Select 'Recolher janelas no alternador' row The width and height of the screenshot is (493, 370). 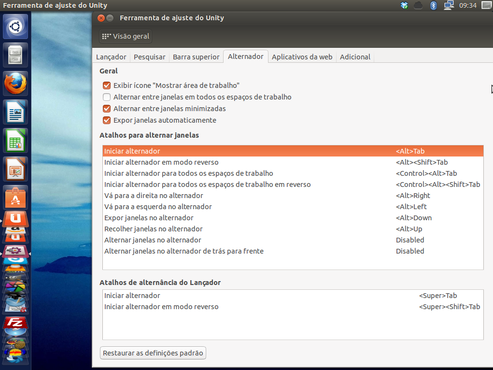(293, 229)
